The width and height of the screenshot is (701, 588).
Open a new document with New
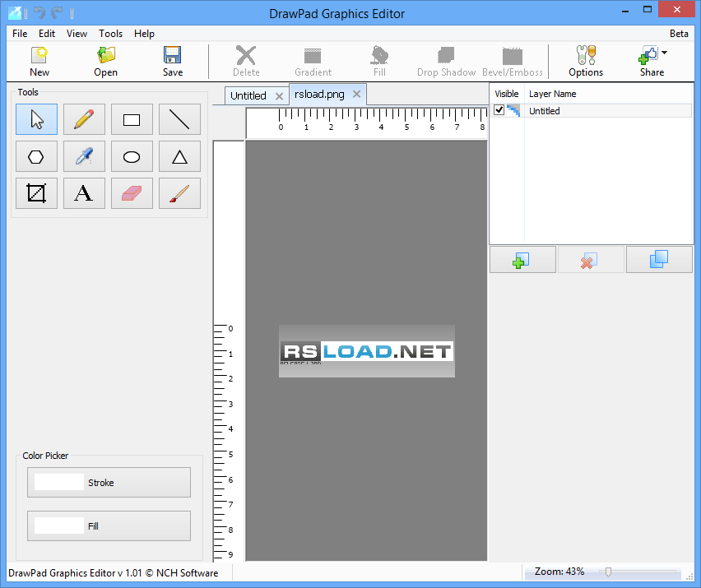click(x=39, y=61)
